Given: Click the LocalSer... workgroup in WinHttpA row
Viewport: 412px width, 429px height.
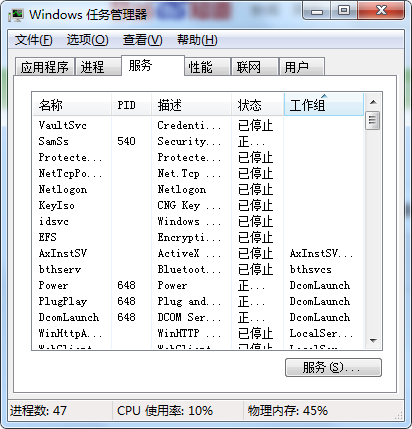Looking at the screenshot, I should [x=321, y=333].
